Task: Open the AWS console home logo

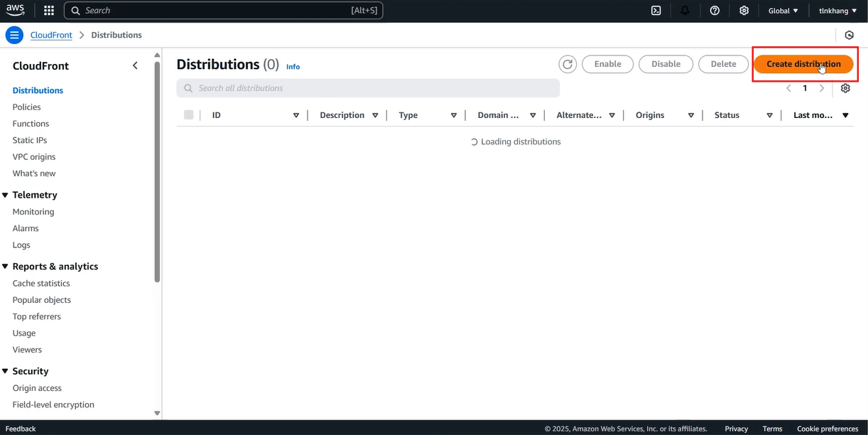Action: (x=15, y=11)
